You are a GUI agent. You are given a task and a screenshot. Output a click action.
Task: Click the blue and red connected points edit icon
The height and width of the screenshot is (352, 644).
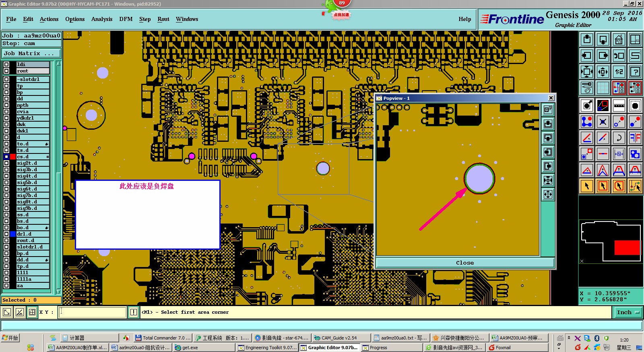click(587, 122)
